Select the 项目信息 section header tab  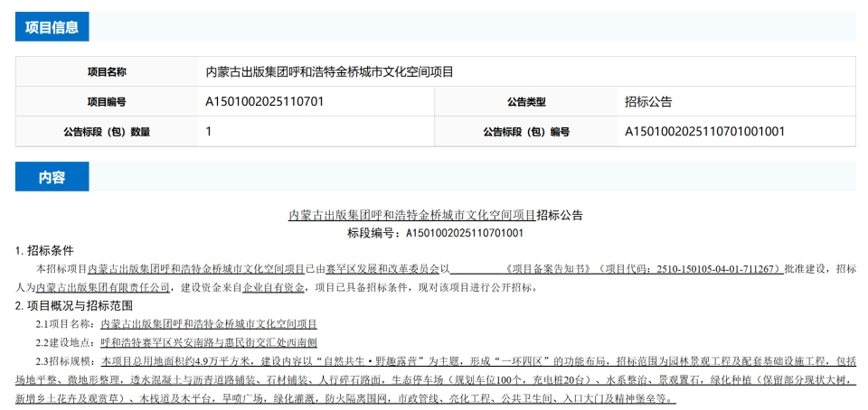tap(52, 26)
